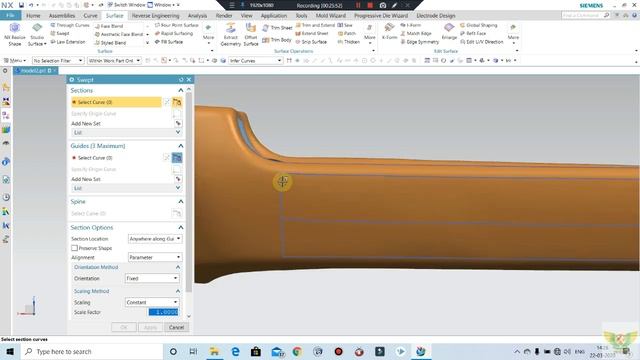Open the Global Shaping tool
640x360 pixels.
[479, 25]
